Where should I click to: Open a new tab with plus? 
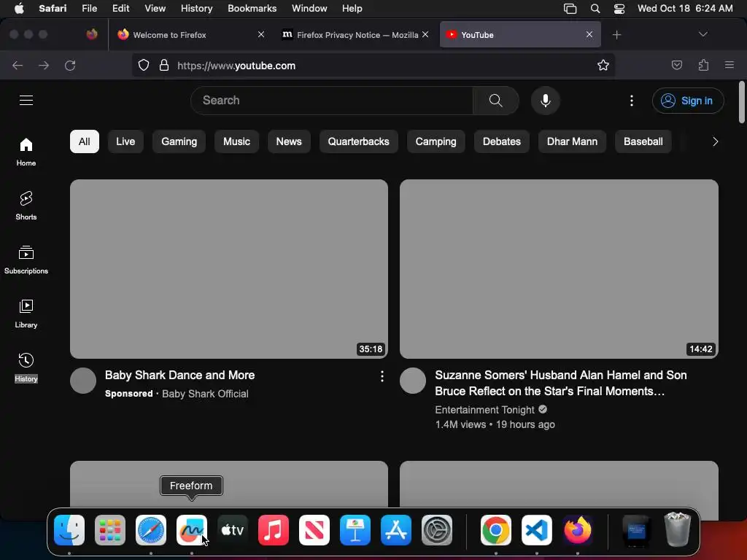click(616, 35)
